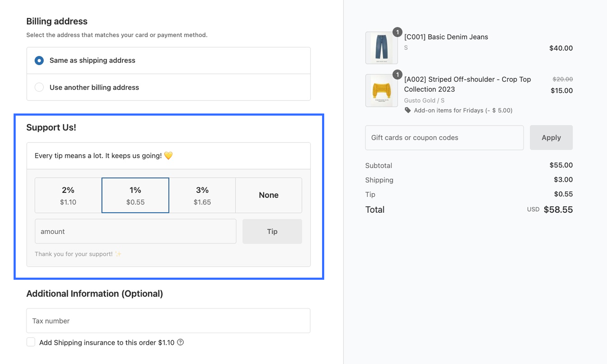Click the Gift cards or coupon codes field
The height and width of the screenshot is (364, 607).
pos(444,138)
